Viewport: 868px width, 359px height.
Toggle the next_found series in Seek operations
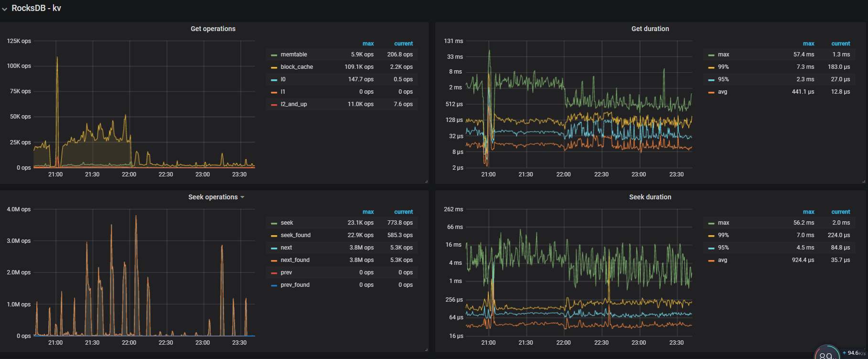pyautogui.click(x=295, y=260)
